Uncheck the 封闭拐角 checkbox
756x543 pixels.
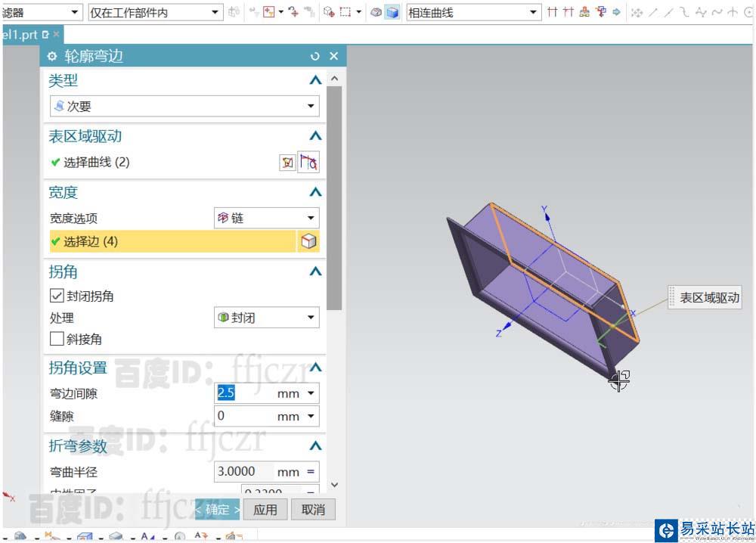click(57, 296)
